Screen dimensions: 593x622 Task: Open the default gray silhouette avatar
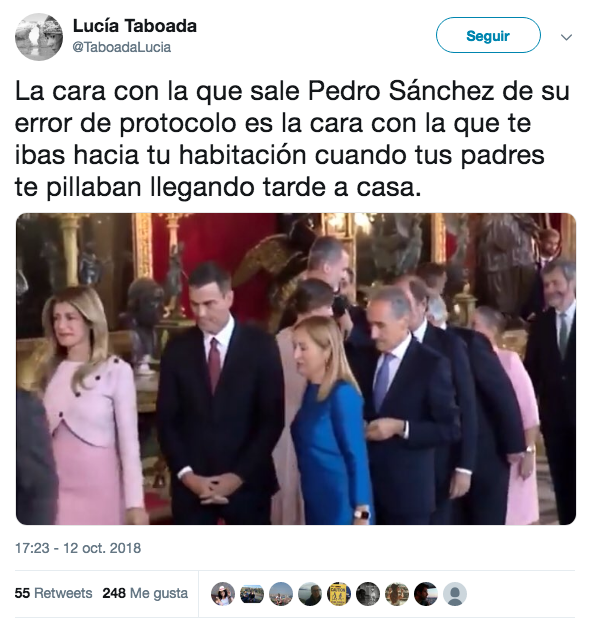[x=455, y=594]
